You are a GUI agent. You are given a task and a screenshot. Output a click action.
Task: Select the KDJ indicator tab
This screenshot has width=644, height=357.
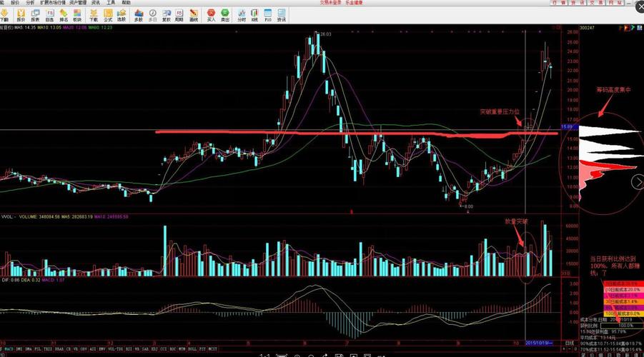click(x=154, y=349)
